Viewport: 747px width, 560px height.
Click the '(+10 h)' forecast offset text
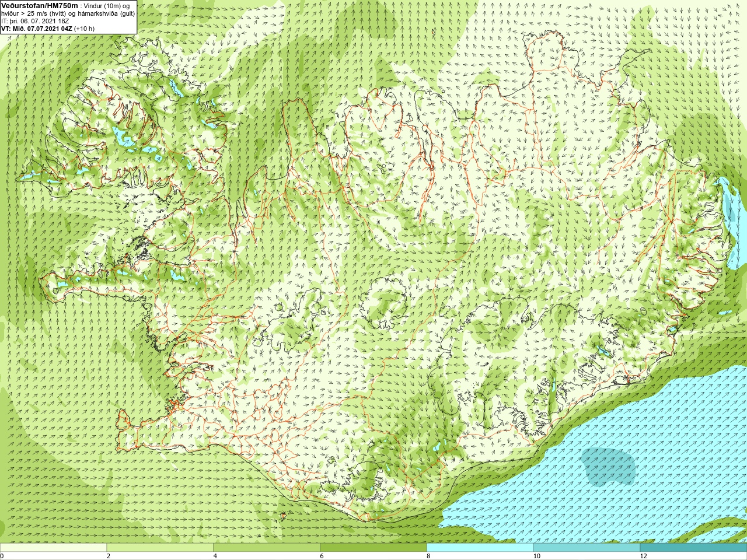(x=84, y=28)
